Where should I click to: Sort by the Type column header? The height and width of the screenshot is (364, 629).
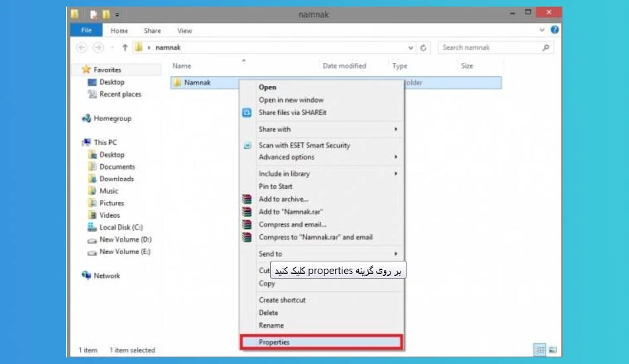coord(399,66)
